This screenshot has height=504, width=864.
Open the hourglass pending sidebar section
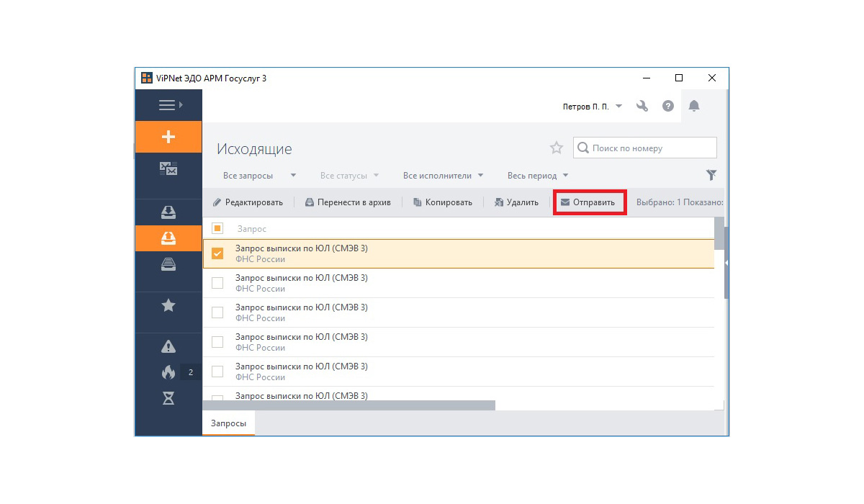(168, 397)
